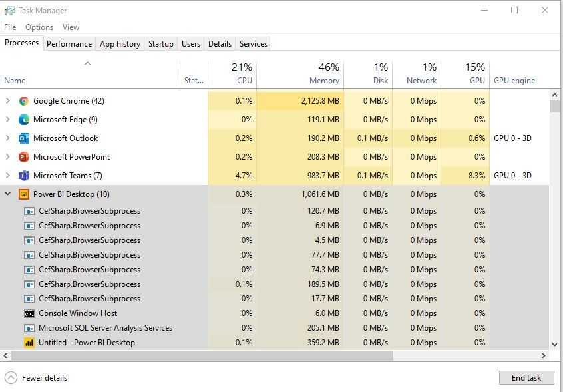Click the horizontal scrollbar left arrow
The image size is (563, 392).
coord(5,356)
